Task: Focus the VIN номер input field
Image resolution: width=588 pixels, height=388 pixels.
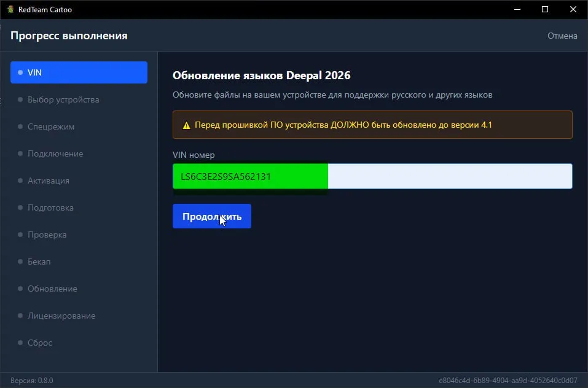Action: click(x=372, y=176)
